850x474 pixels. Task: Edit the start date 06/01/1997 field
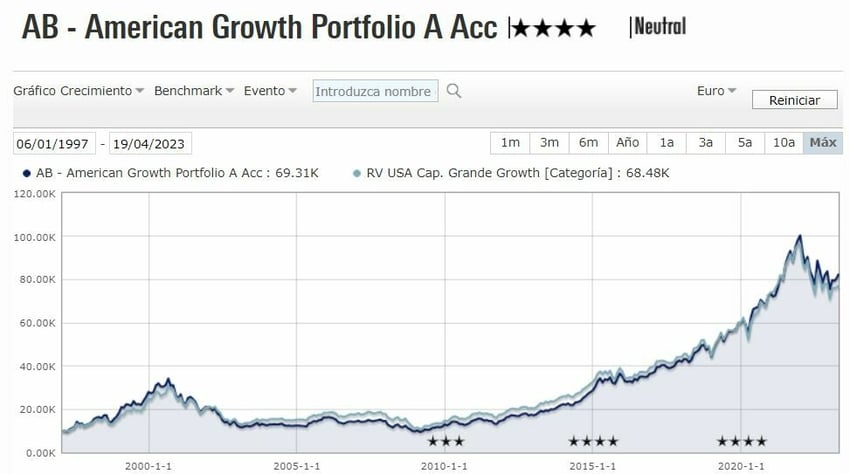tap(54, 143)
